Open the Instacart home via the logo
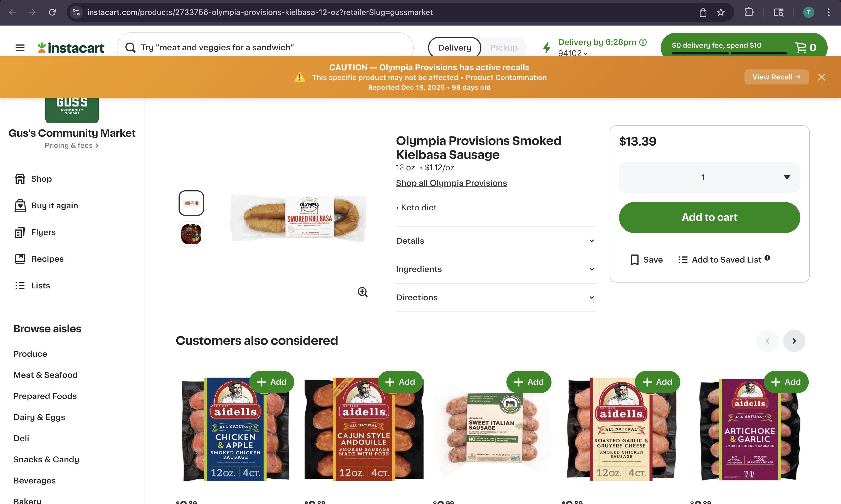This screenshot has height=504, width=841. 71,47
